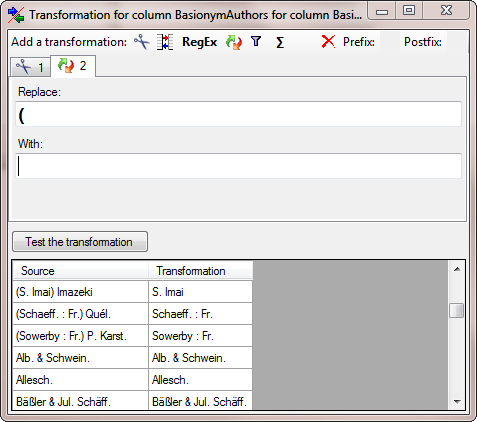Add a cut transformation with scissors icon
Image resolution: width=477 pixels, height=422 pixels.
pos(142,42)
